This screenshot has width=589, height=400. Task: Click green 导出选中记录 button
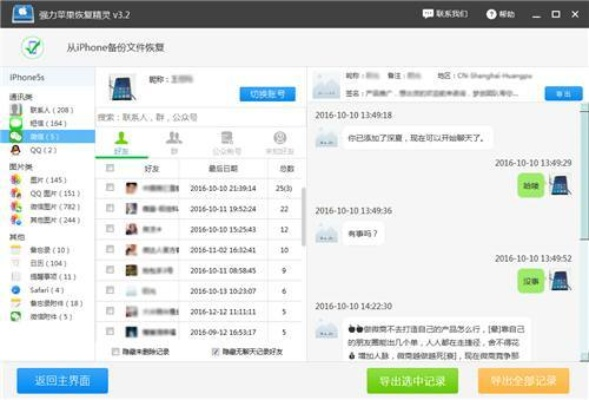tap(412, 380)
